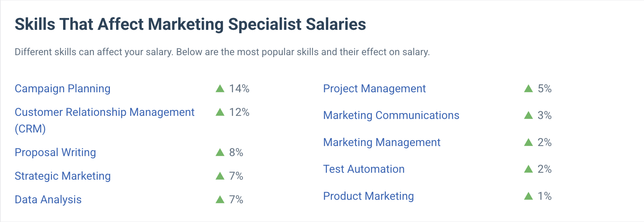Click green up arrow beside 12%
The height and width of the screenshot is (222, 644).
coord(220,112)
